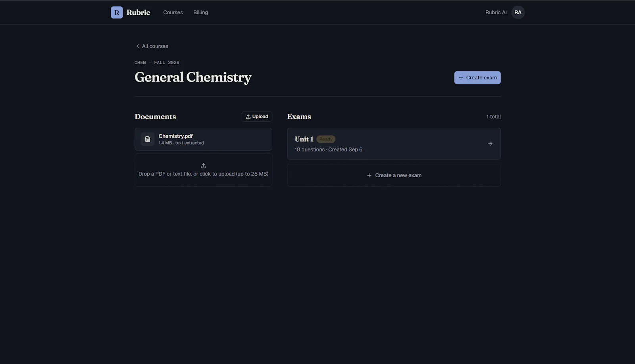Screen dimensions: 635x364
Task: Click the Create exam button
Action: tap(477, 78)
